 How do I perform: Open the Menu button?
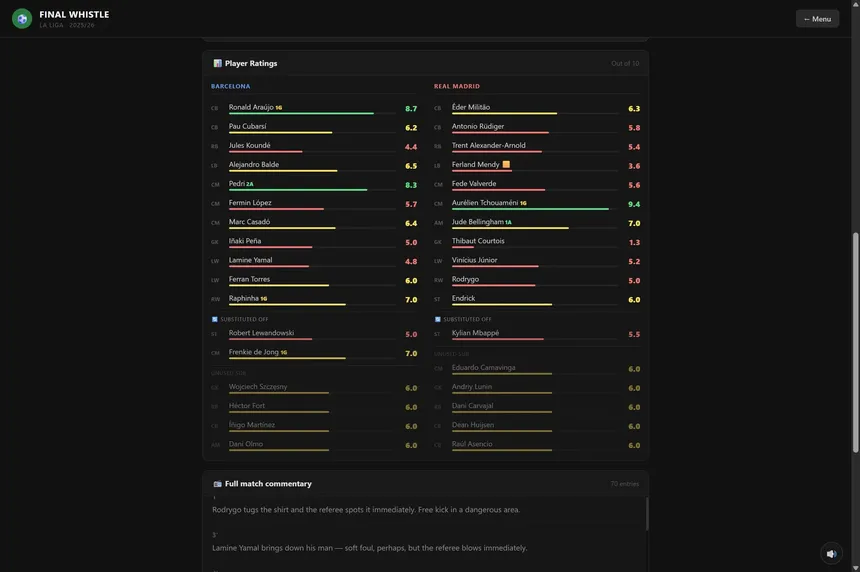click(x=817, y=19)
